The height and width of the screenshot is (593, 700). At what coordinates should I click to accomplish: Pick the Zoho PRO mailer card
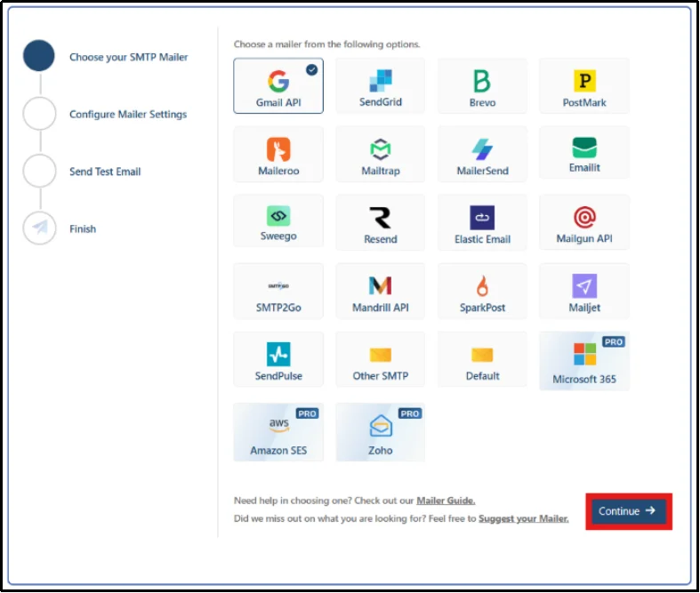pyautogui.click(x=381, y=432)
